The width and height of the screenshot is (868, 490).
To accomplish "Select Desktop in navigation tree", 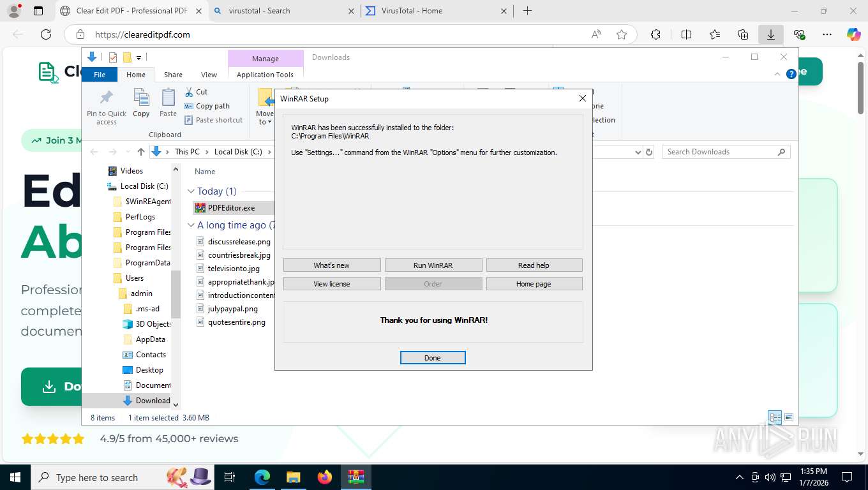I will [x=149, y=370].
